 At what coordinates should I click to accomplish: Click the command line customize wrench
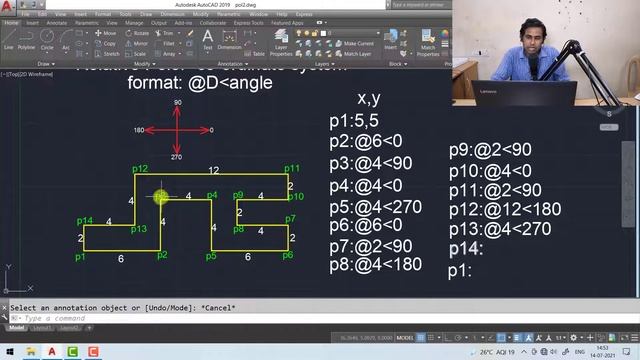click(4, 318)
